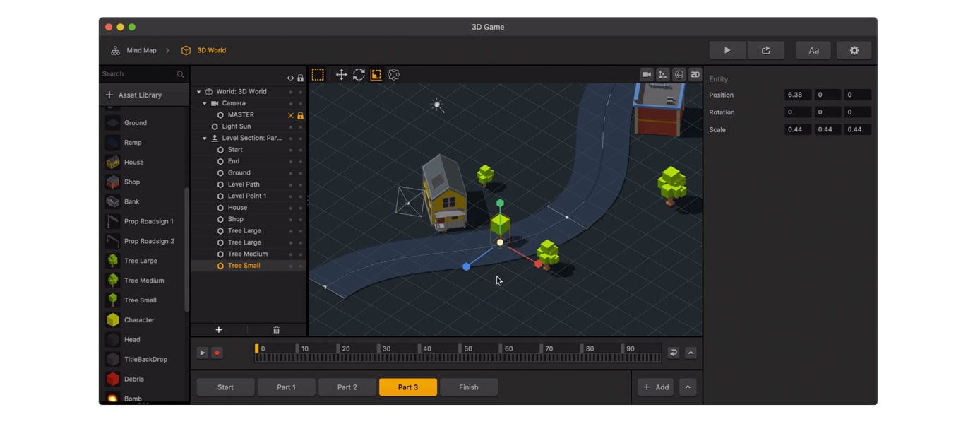Switch the viewport to 2D mode
This screenshot has height=424, width=980.
(x=695, y=74)
